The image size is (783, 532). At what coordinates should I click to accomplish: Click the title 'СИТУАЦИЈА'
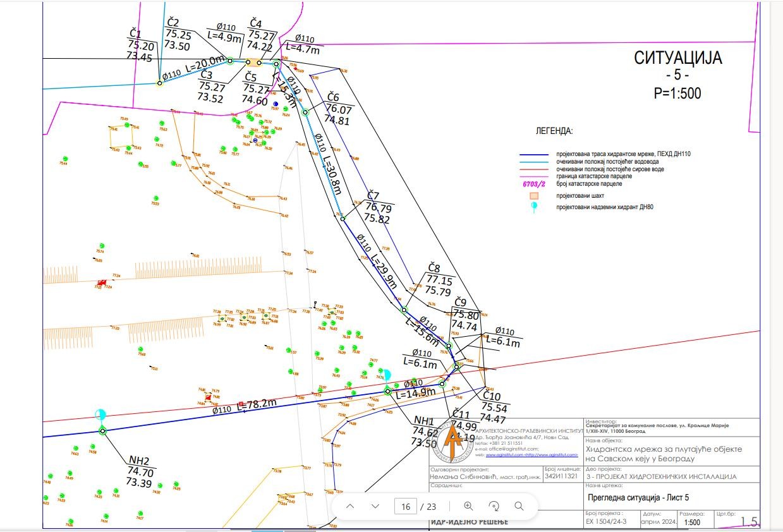pyautogui.click(x=677, y=58)
